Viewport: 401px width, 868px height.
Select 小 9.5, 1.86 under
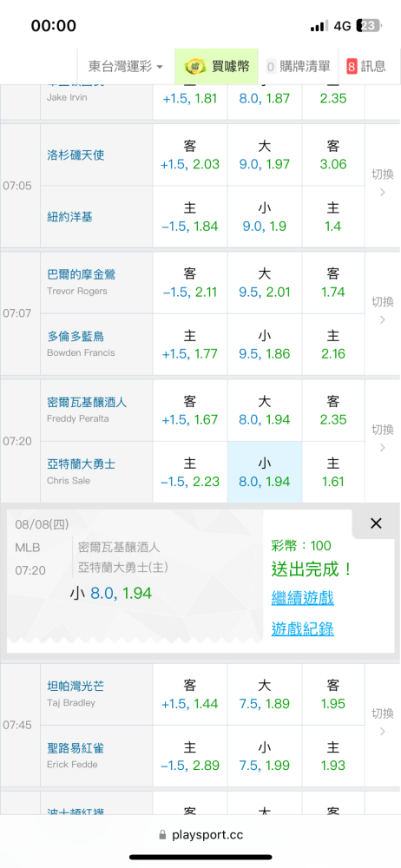click(265, 345)
